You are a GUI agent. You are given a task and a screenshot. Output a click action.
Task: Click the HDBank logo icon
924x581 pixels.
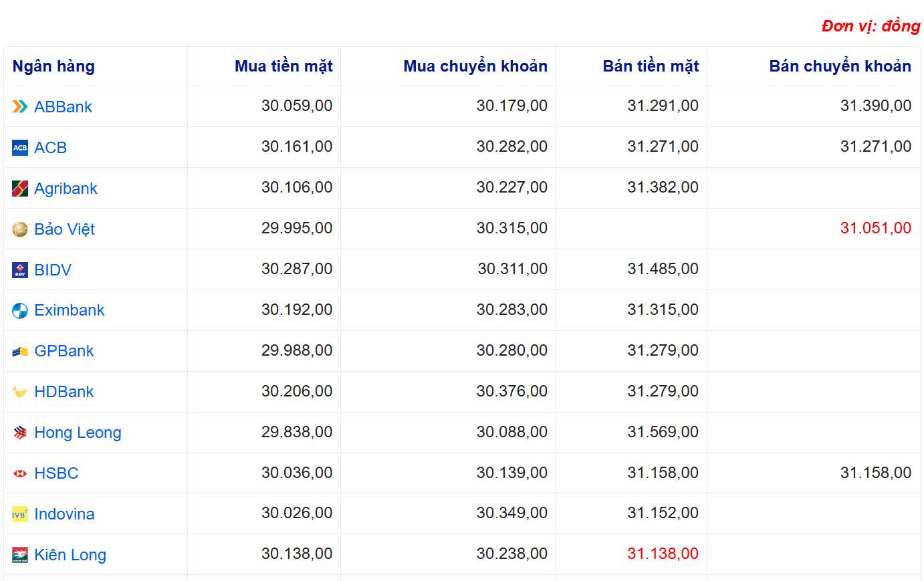(x=20, y=392)
